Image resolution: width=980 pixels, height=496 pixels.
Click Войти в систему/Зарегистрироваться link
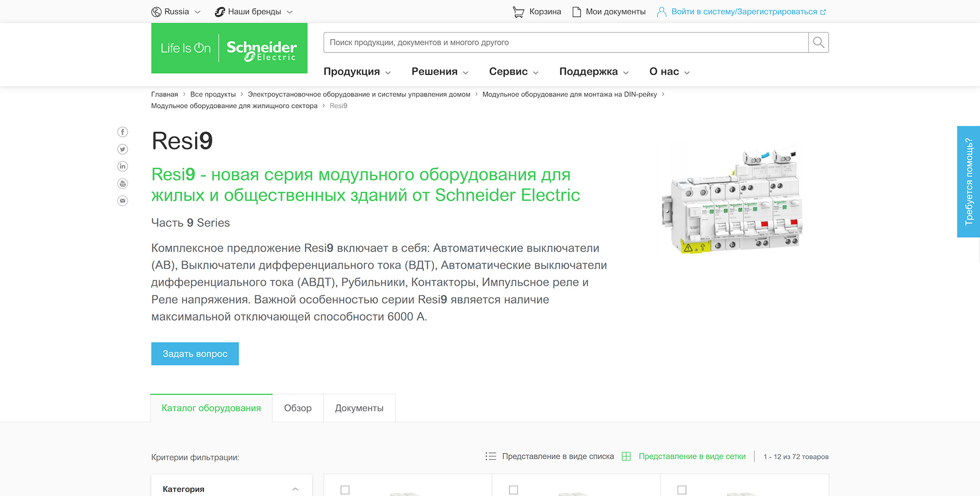[x=744, y=12]
